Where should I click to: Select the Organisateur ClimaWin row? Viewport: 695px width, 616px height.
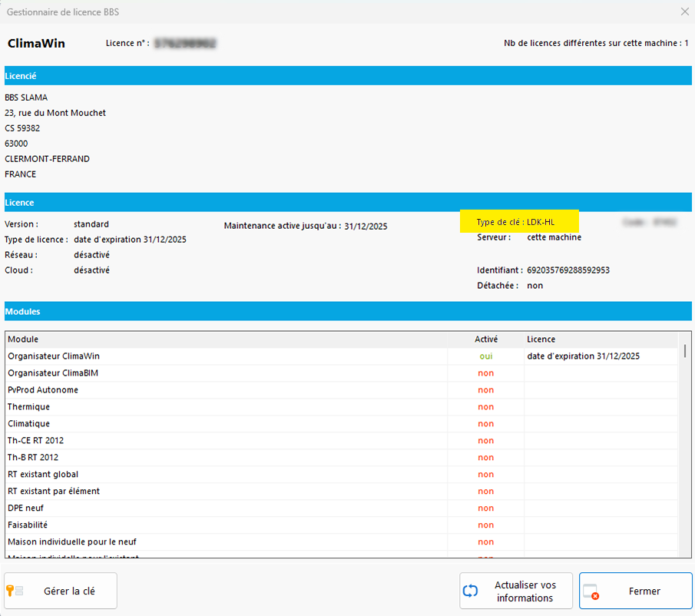point(341,356)
